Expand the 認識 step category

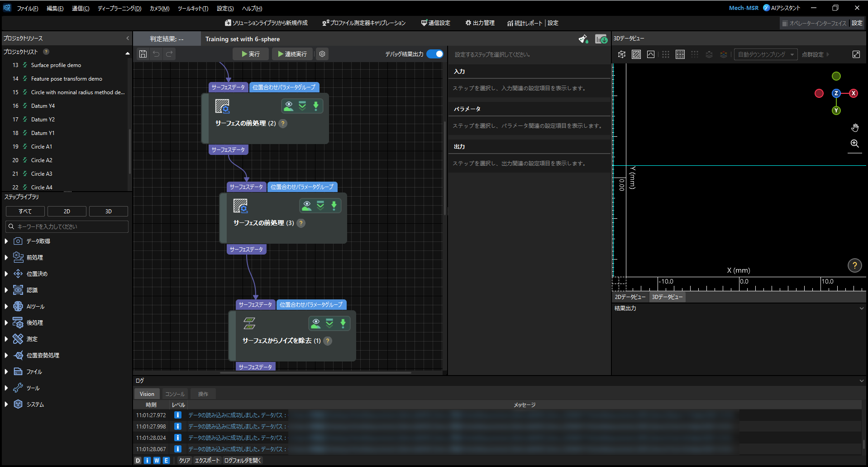(6, 290)
